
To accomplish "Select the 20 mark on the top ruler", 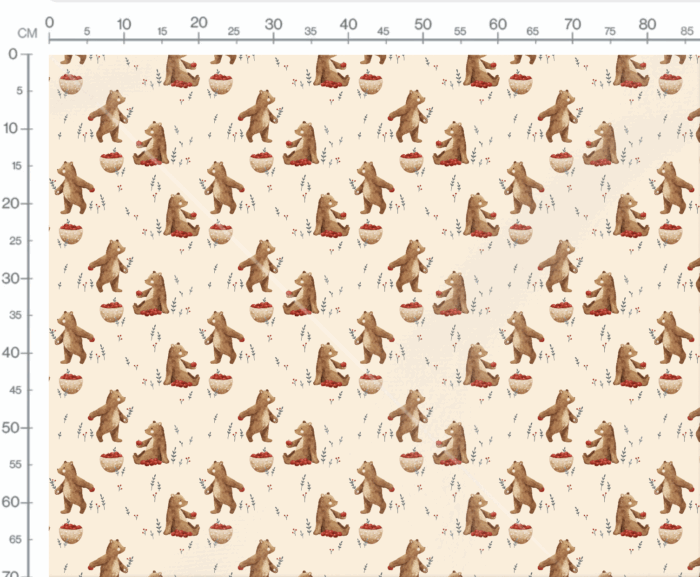I will coord(199,23).
